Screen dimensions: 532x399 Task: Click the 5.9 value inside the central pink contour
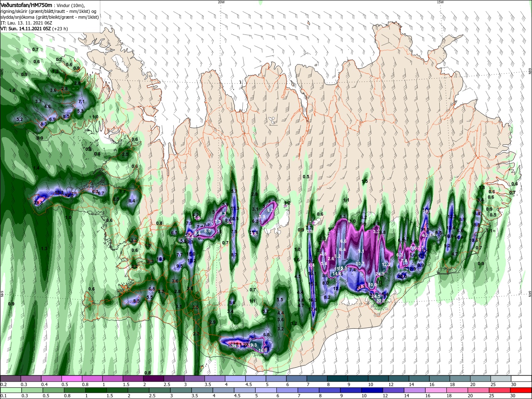click(262, 217)
